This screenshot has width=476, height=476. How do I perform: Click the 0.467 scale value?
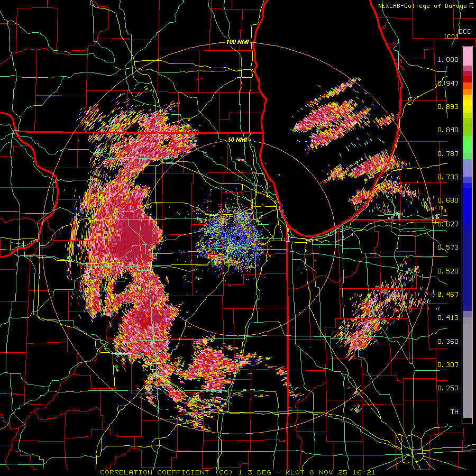[x=448, y=295]
